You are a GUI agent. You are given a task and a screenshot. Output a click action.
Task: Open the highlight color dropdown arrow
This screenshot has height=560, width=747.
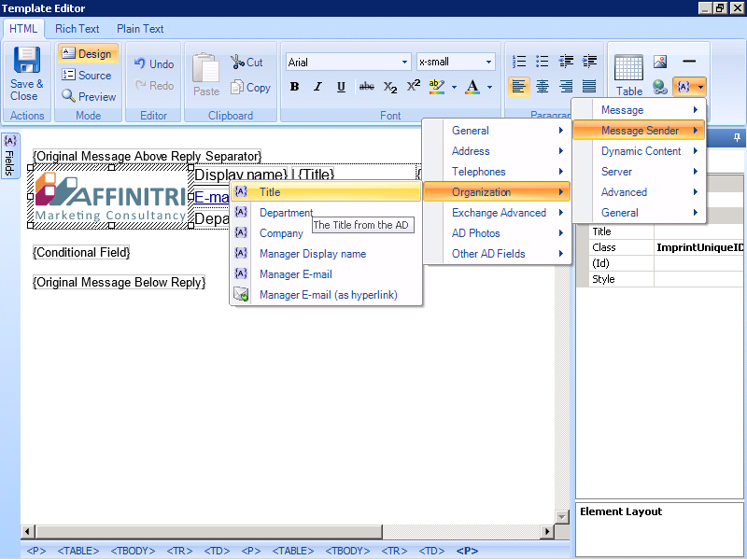click(454, 87)
